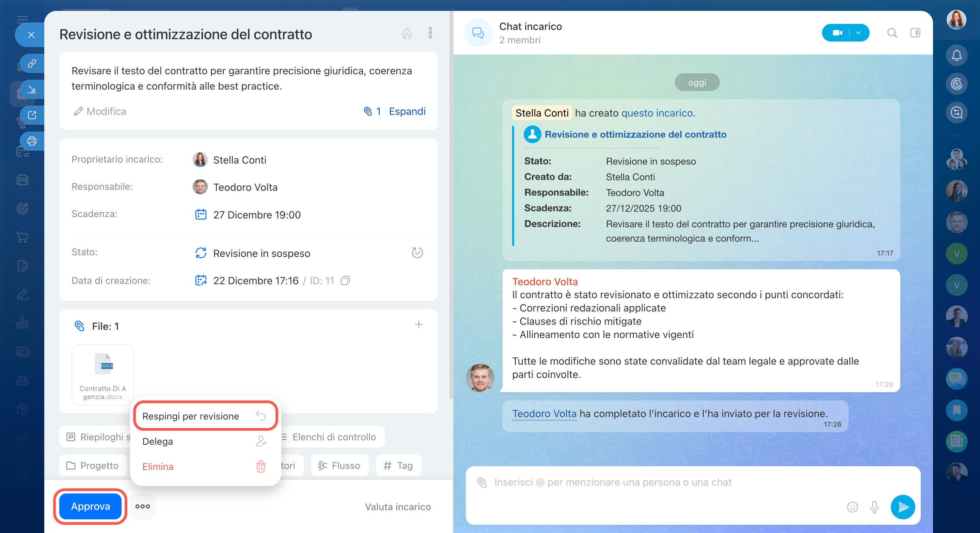
Task: Open video call options dropdown arrow
Action: 858,33
